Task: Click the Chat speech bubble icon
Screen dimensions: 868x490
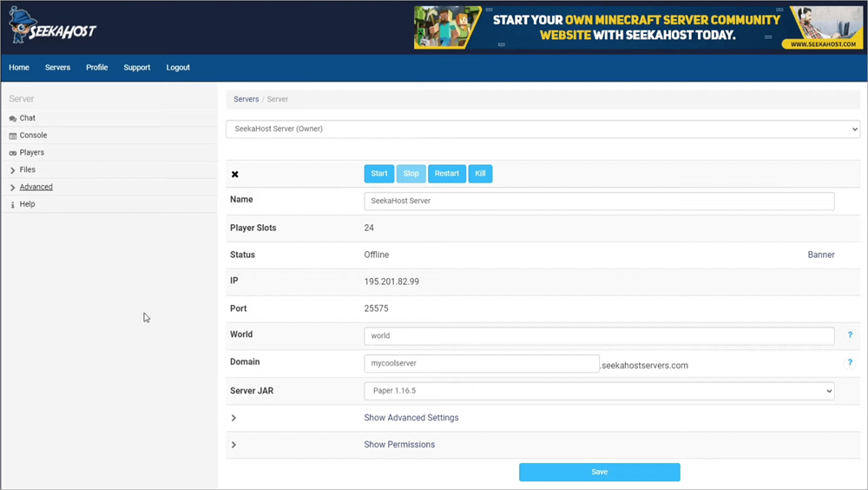Action: click(13, 119)
